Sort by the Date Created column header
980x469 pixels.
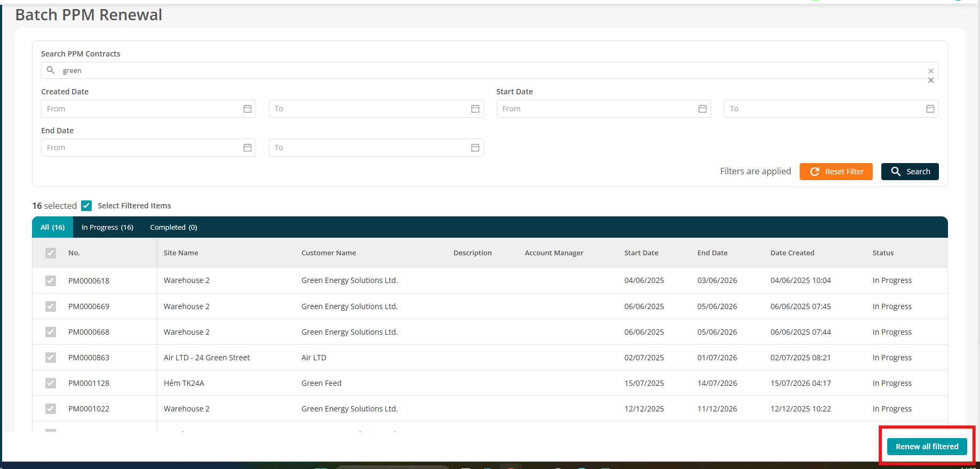pos(792,253)
